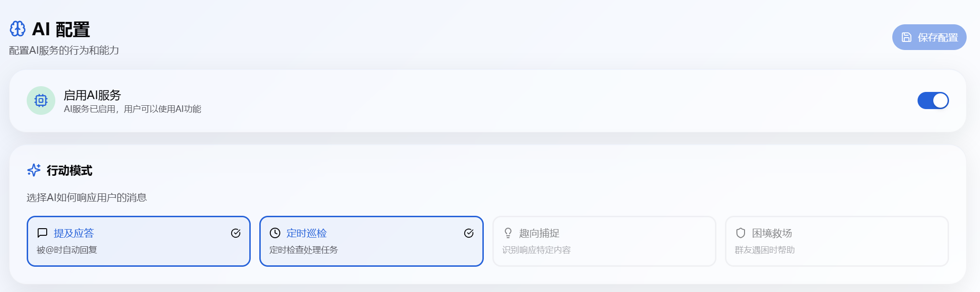This screenshot has height=292, width=980.
Task: Enable the 困境救场 mode title
Action: pos(772,233)
